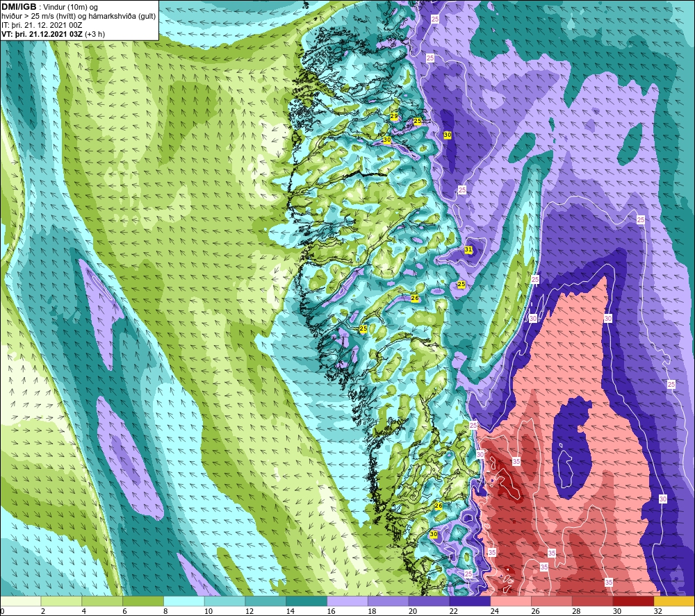This screenshot has height=616, width=695.
Task: Click the color scale tick label "8"
Action: click(x=165, y=611)
